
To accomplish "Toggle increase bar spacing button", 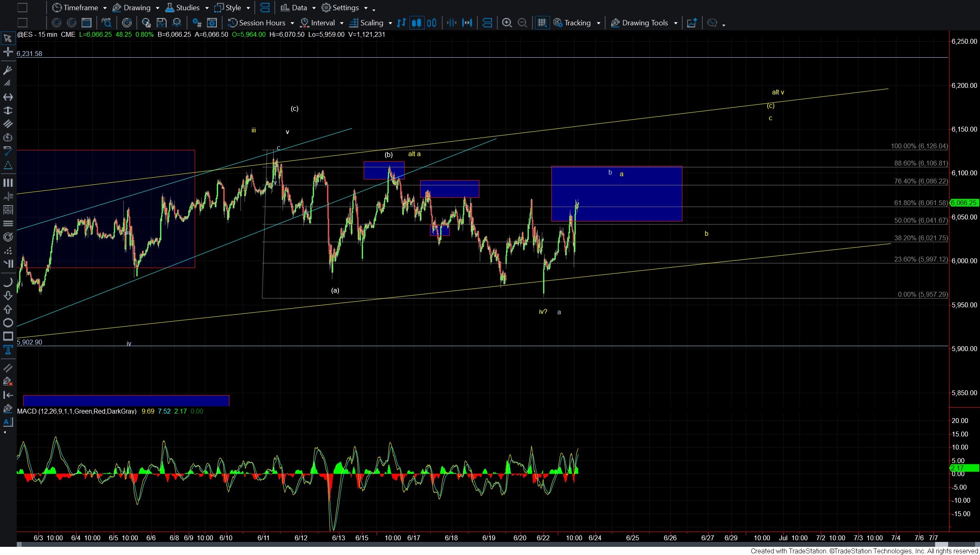I will (x=467, y=23).
